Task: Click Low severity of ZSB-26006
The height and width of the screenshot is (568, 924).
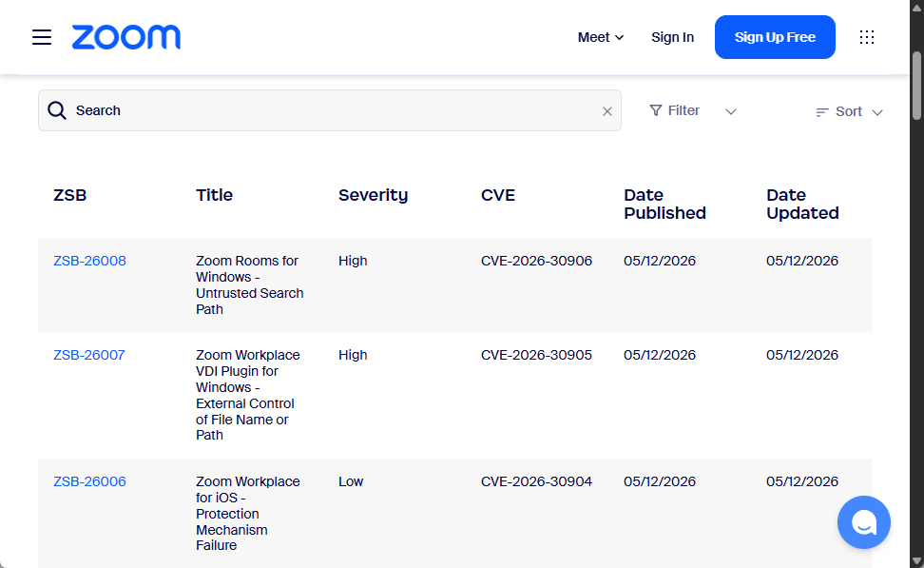Action: [351, 481]
